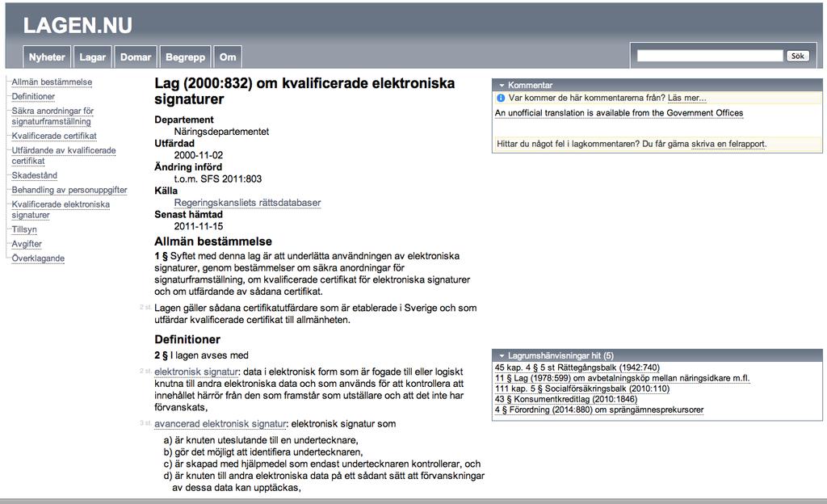
Task: Click the Allmän bestämmelse heading in the text
Action: click(213, 241)
